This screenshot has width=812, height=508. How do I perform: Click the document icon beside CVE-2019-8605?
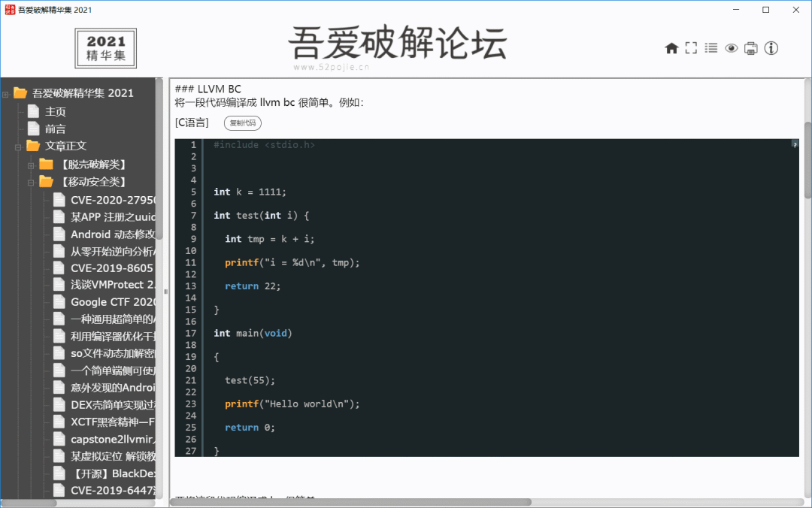[x=59, y=268]
